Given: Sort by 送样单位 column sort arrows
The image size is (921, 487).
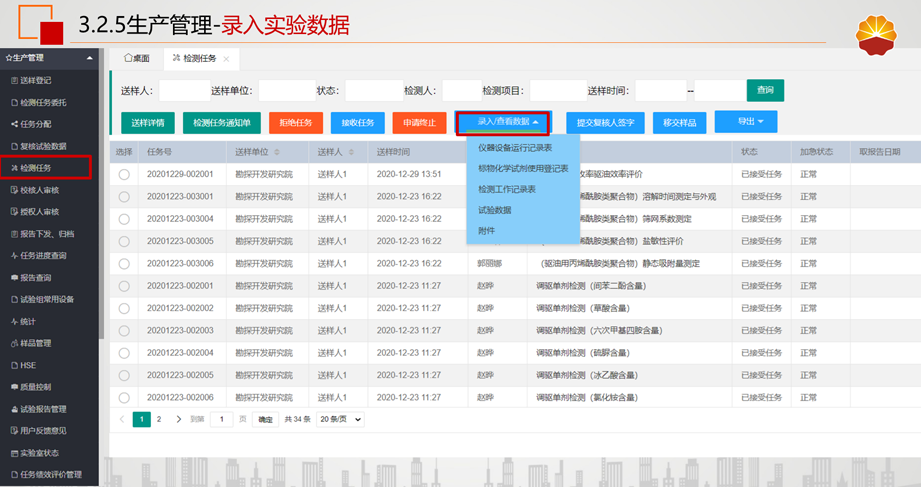Looking at the screenshot, I should [277, 152].
